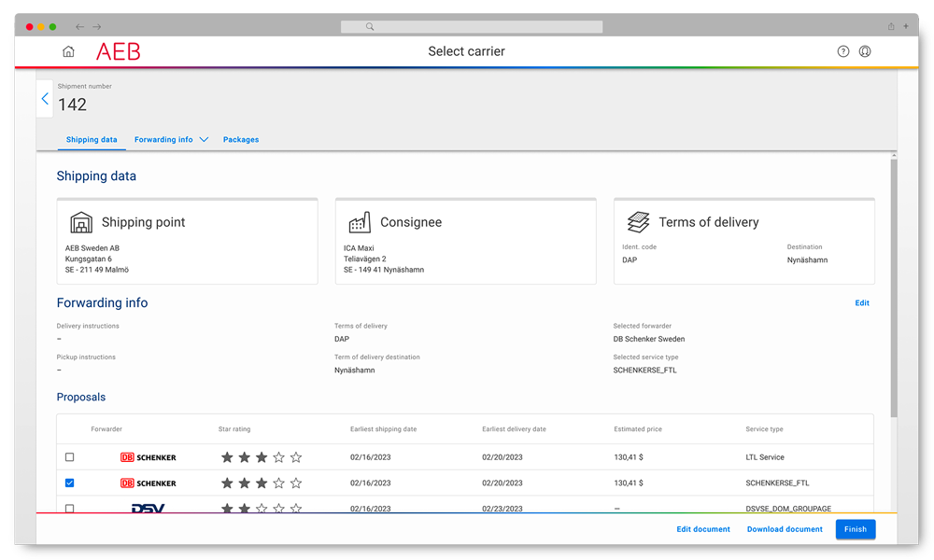Click the search icon in address bar
This screenshot has width=934, height=560.
[370, 27]
